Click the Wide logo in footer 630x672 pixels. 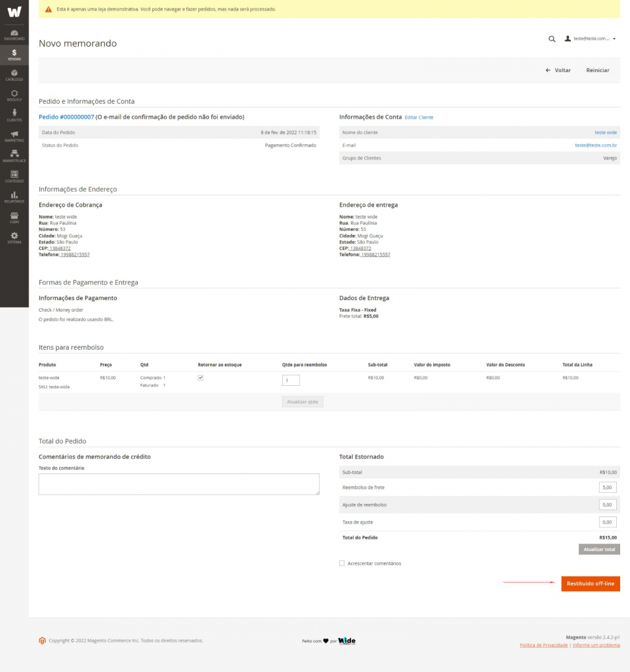tap(346, 641)
